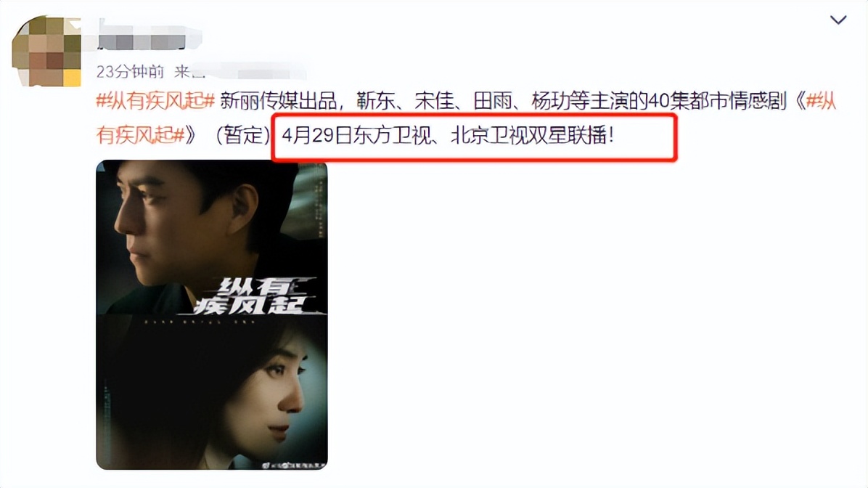This screenshot has height=488, width=868.
Task: Click the name 田雨 in the post
Action: click(x=493, y=101)
